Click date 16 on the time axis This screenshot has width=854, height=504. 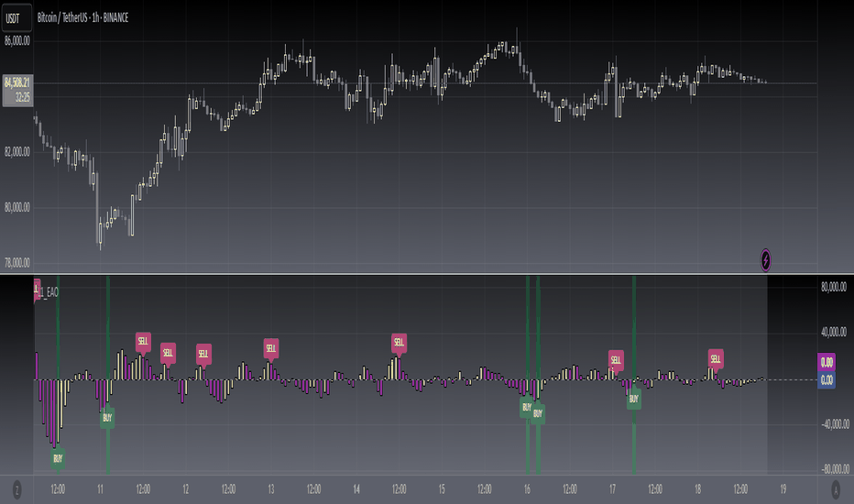[527, 489]
